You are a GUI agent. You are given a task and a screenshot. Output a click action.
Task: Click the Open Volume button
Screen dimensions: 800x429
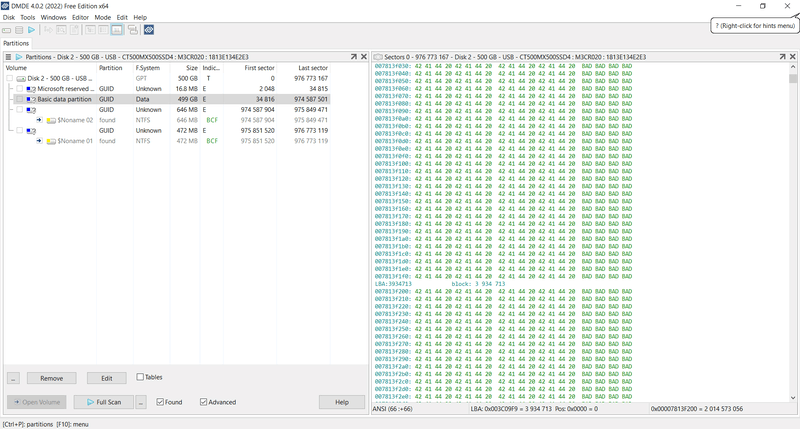pos(37,402)
